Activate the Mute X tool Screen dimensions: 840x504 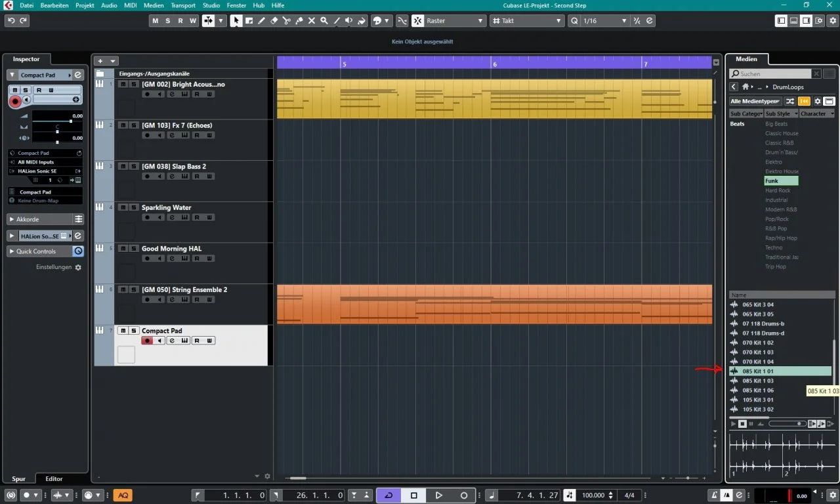(x=311, y=20)
